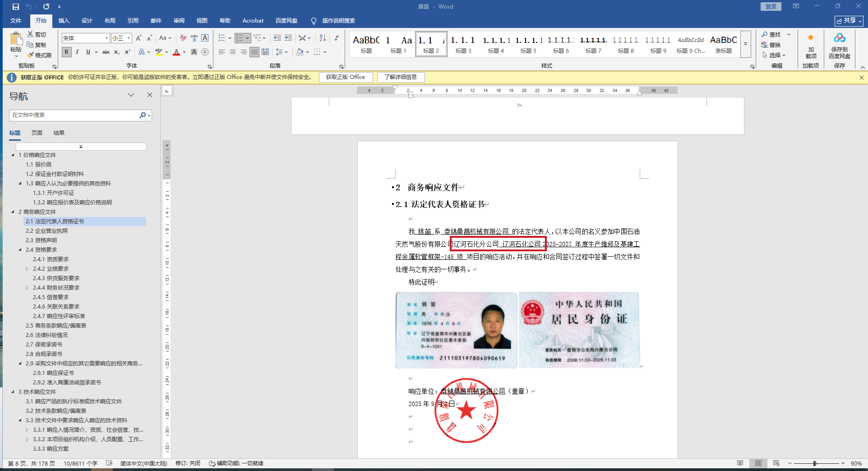Image resolution: width=868 pixels, height=471 pixels.
Task: Expand '3.3.1 响应人情况简介' heading node
Action: 27,430
